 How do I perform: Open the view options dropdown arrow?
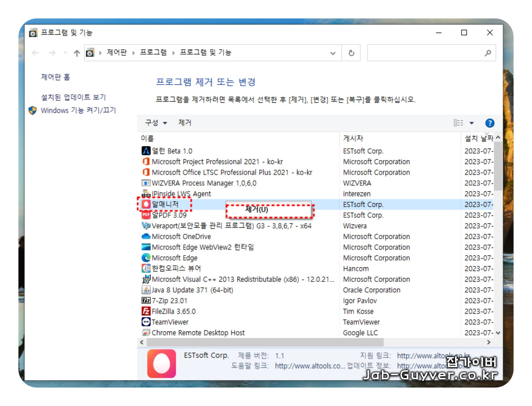point(471,123)
